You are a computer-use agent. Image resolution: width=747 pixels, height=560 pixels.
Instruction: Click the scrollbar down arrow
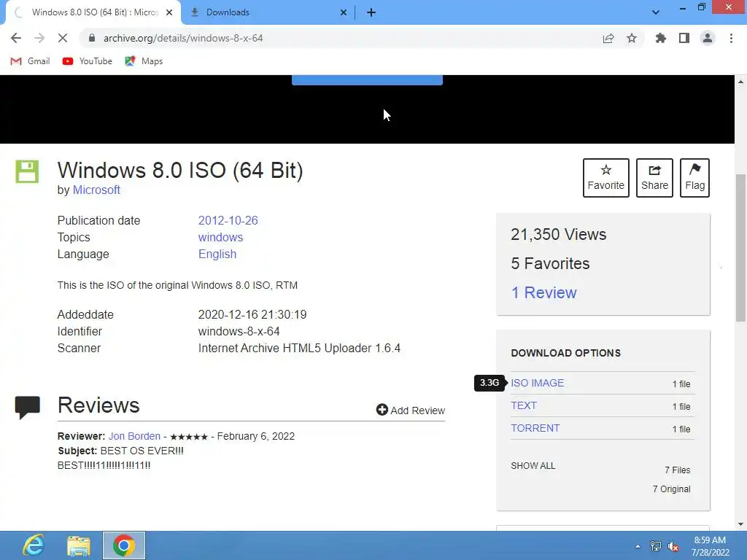740,524
